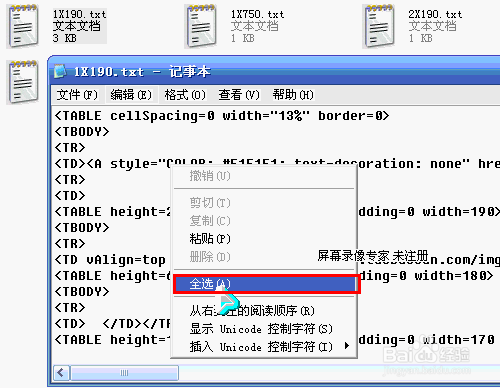Image resolution: width=500 pixels, height=388 pixels.
Task: Click 复制(C) in the context menu
Action: 264,221
